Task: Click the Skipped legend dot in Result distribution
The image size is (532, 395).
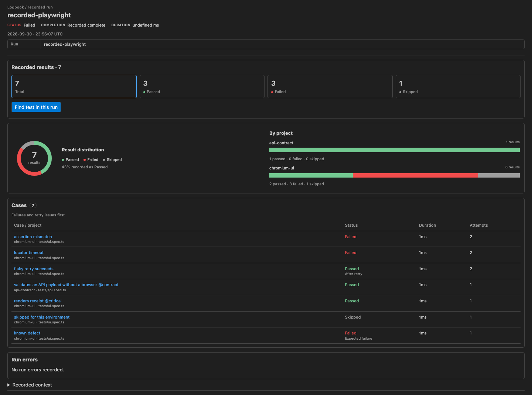Action: point(104,160)
